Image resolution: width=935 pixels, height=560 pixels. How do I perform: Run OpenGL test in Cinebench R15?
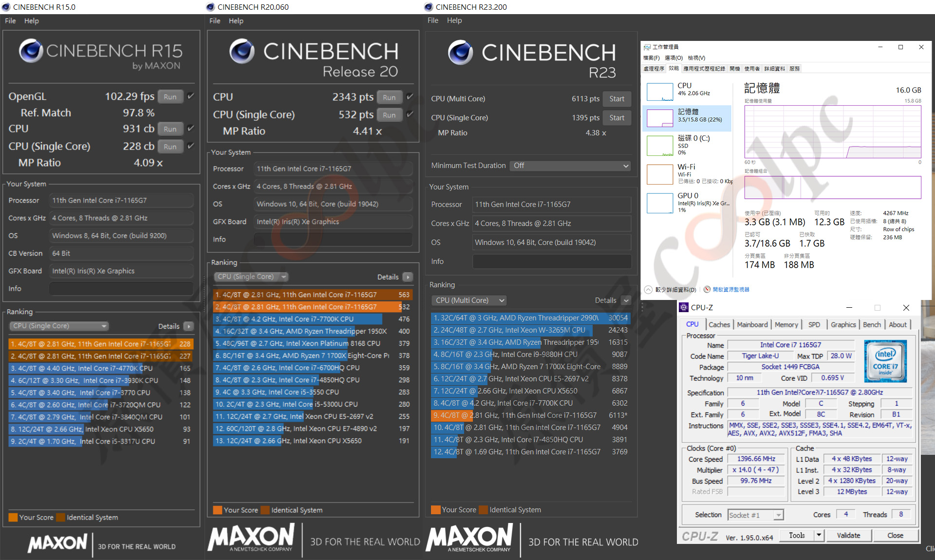click(x=170, y=97)
